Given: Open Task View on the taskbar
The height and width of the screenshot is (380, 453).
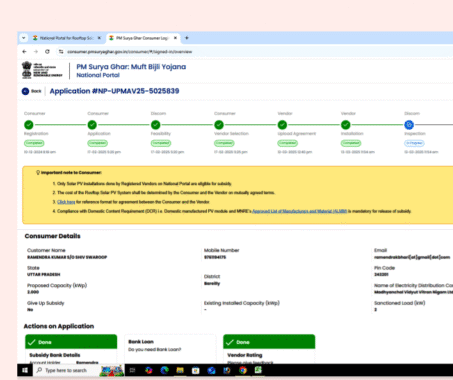Looking at the screenshot, I should pyautogui.click(x=132, y=370).
